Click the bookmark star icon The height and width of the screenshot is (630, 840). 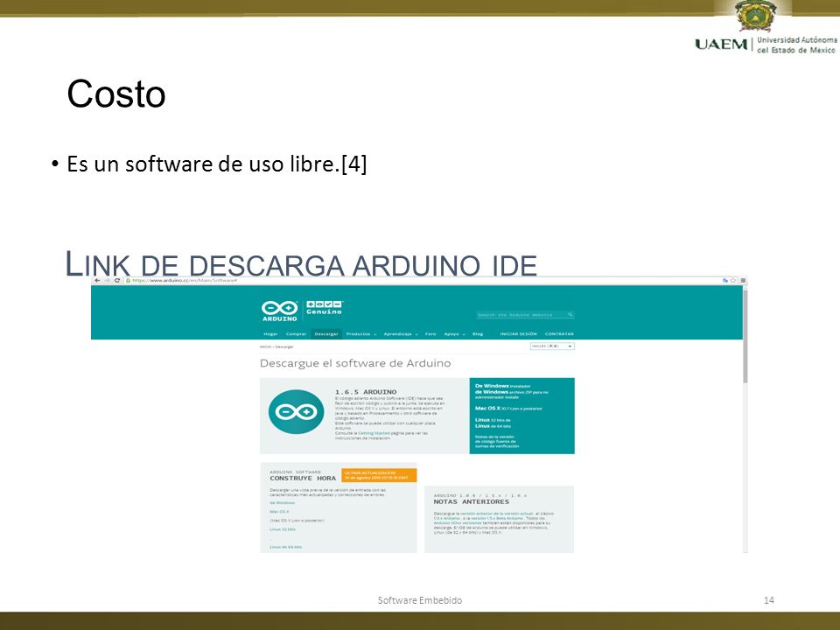[x=733, y=280]
